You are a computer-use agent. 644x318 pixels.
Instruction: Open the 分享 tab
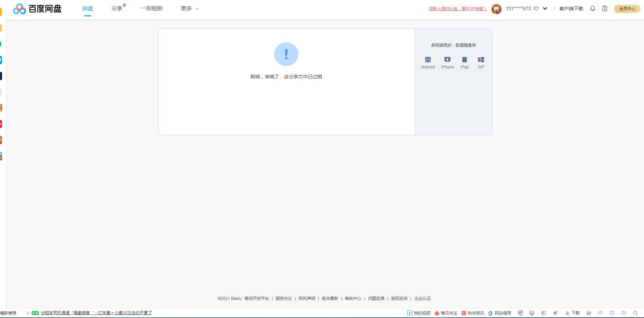point(117,9)
